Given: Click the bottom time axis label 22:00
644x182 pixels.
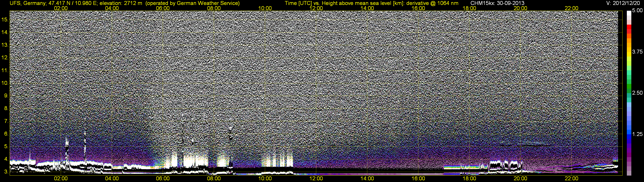Looking at the screenshot, I should tap(571, 179).
